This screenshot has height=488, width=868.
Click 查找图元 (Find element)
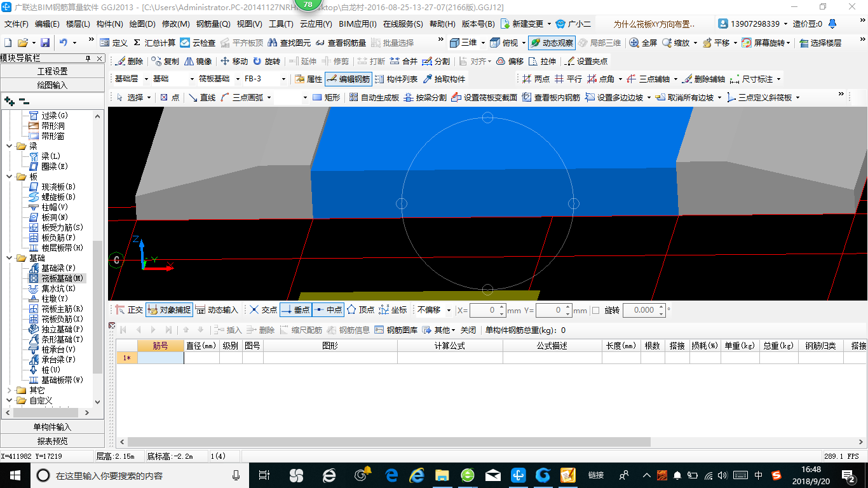[289, 43]
